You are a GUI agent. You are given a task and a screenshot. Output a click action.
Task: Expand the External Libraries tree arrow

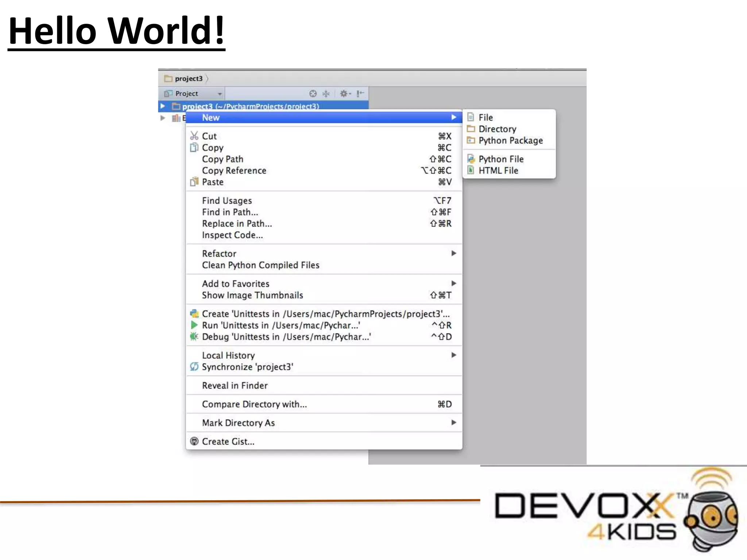point(163,118)
